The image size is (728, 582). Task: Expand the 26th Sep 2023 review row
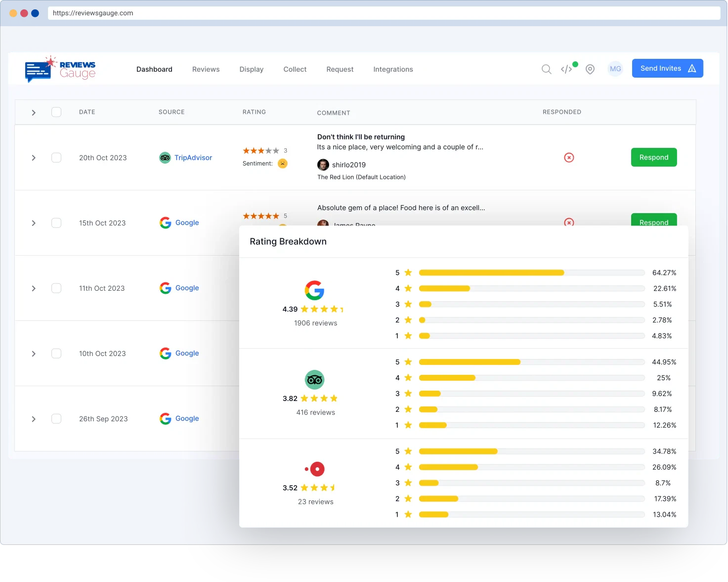pyautogui.click(x=34, y=419)
